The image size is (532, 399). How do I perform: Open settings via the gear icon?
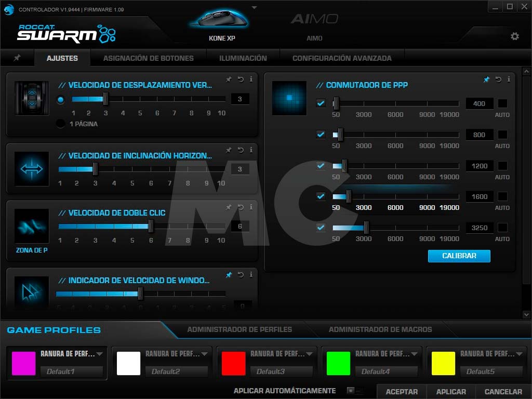click(x=514, y=36)
